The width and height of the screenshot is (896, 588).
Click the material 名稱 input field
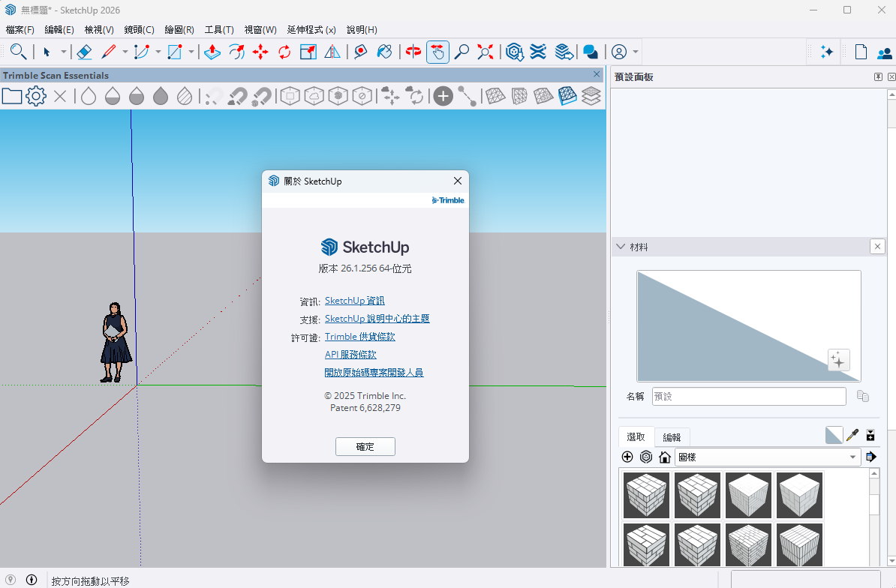tap(748, 396)
